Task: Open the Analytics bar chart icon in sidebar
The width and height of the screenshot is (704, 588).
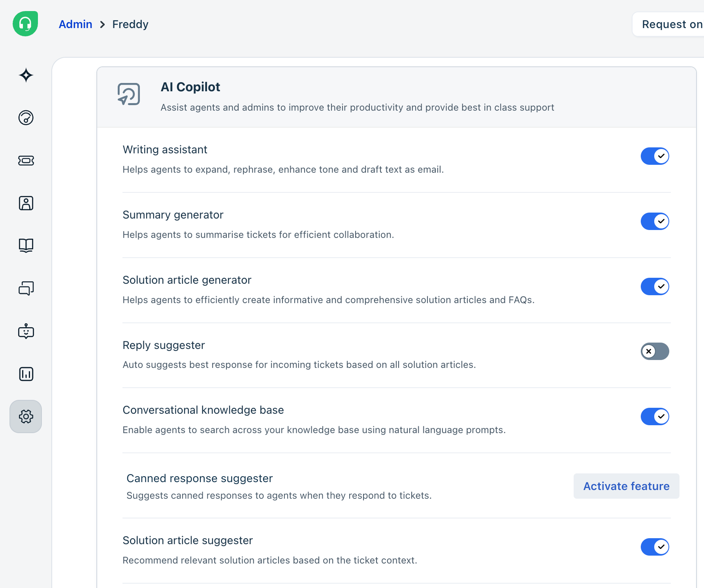Action: pos(26,374)
